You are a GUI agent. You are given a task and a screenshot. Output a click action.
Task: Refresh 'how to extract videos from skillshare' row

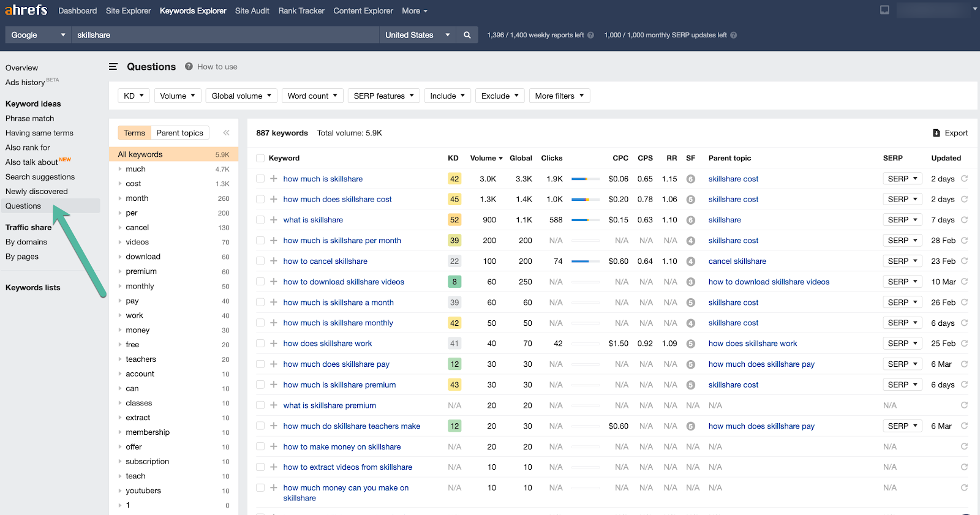[x=964, y=467]
